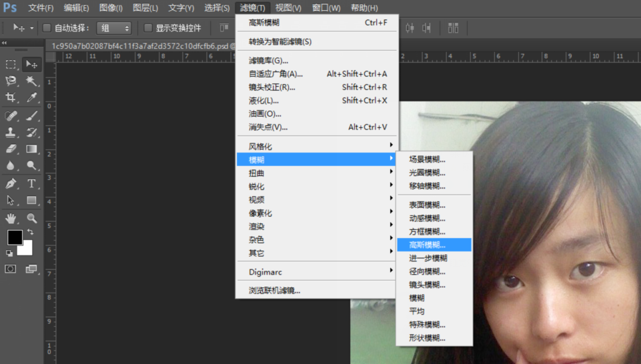Image resolution: width=641 pixels, height=364 pixels.
Task: Select the Rectangular Marquee tool
Action: coord(11,64)
